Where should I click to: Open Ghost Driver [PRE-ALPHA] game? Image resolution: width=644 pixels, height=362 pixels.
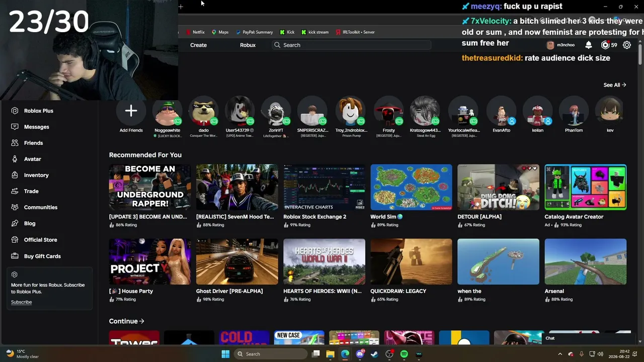pyautogui.click(x=237, y=261)
